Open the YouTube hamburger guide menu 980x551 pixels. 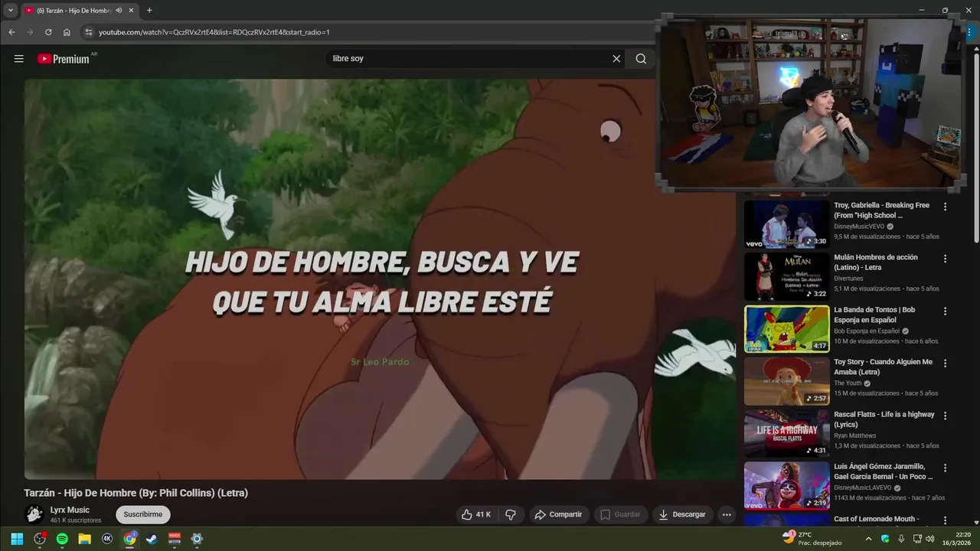click(19, 59)
